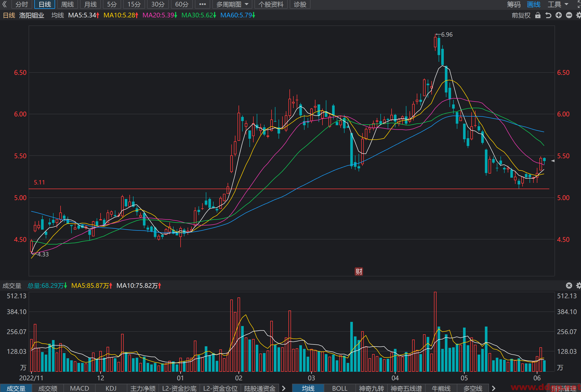Go back with the double-chevron icon
The width and height of the screenshot is (581, 392).
tap(4, 4)
